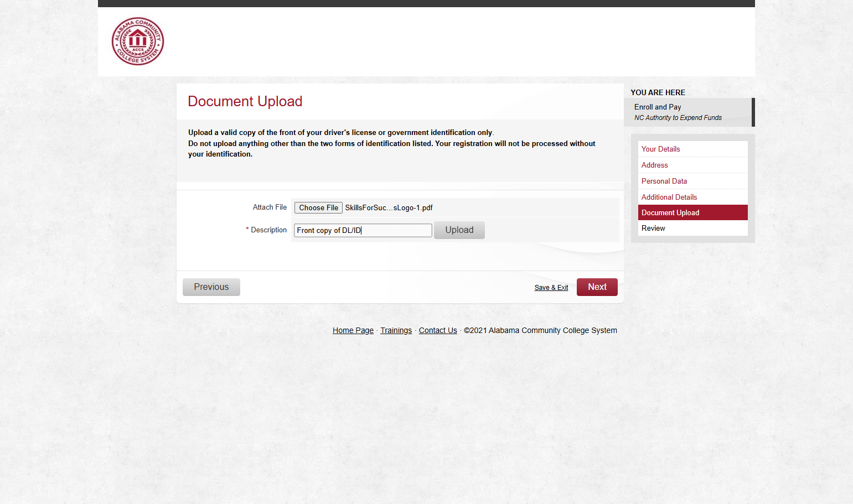Click the YOU ARE HERE heading
This screenshot has height=504, width=853.
tap(658, 92)
